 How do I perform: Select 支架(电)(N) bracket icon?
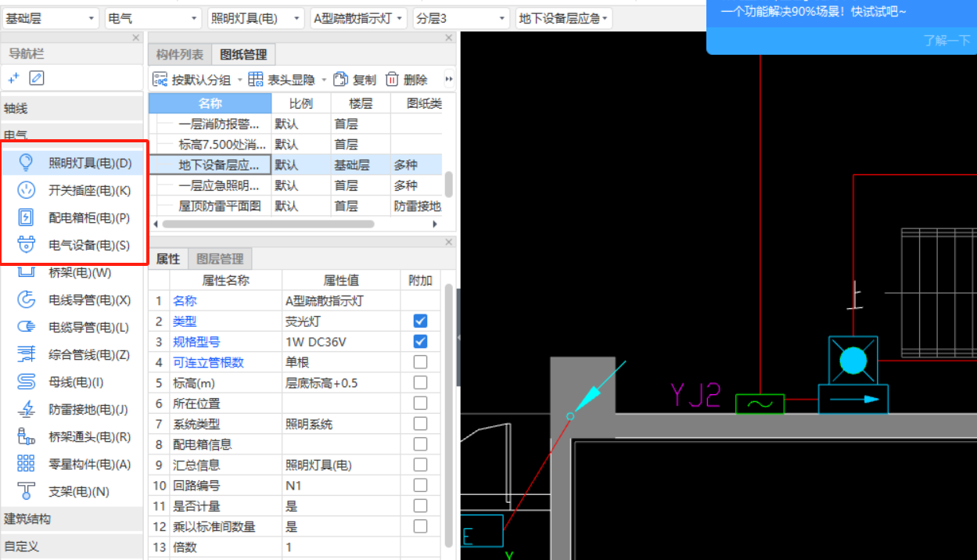[26, 491]
